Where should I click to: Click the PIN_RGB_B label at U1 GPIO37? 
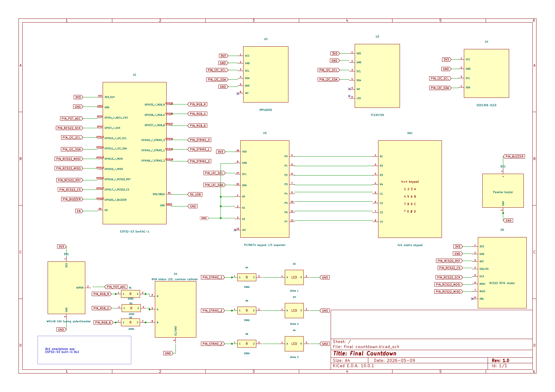(x=197, y=126)
